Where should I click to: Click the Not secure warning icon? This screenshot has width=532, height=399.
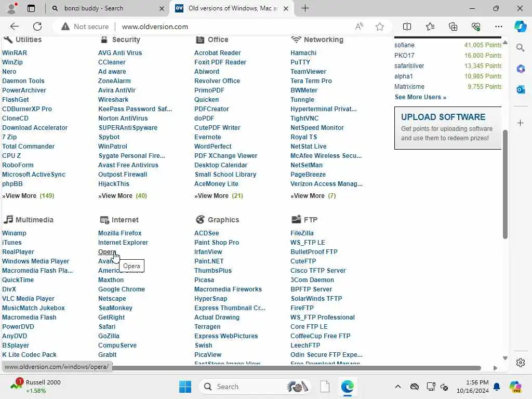(65, 26)
